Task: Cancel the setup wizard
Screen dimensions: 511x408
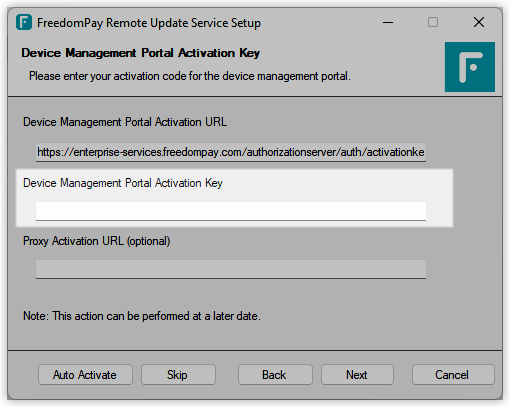Action: click(453, 375)
